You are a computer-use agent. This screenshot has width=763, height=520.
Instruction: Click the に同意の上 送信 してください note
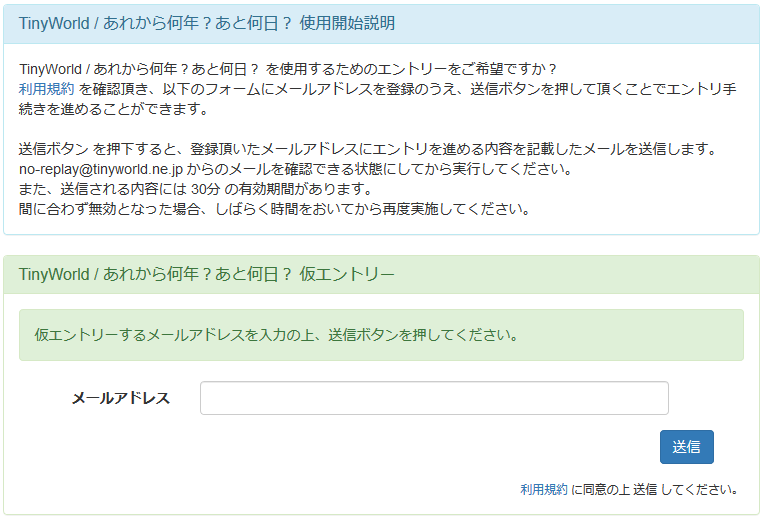point(654,490)
